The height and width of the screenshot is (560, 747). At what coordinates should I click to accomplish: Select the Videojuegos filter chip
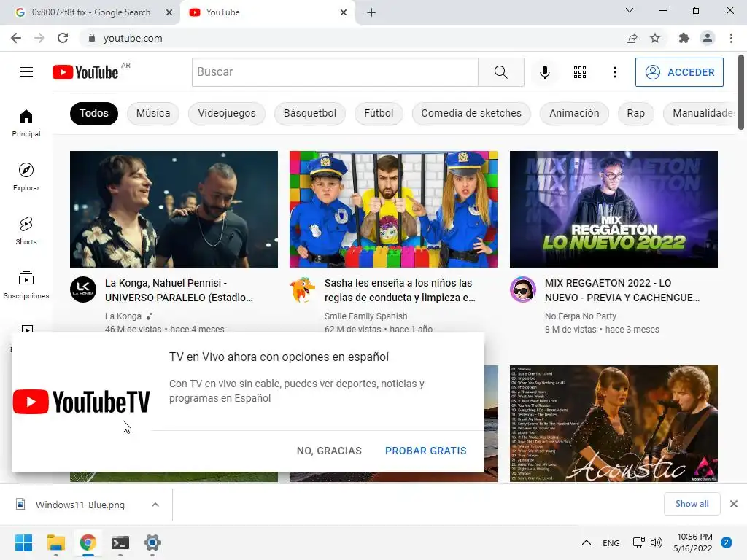pos(227,113)
